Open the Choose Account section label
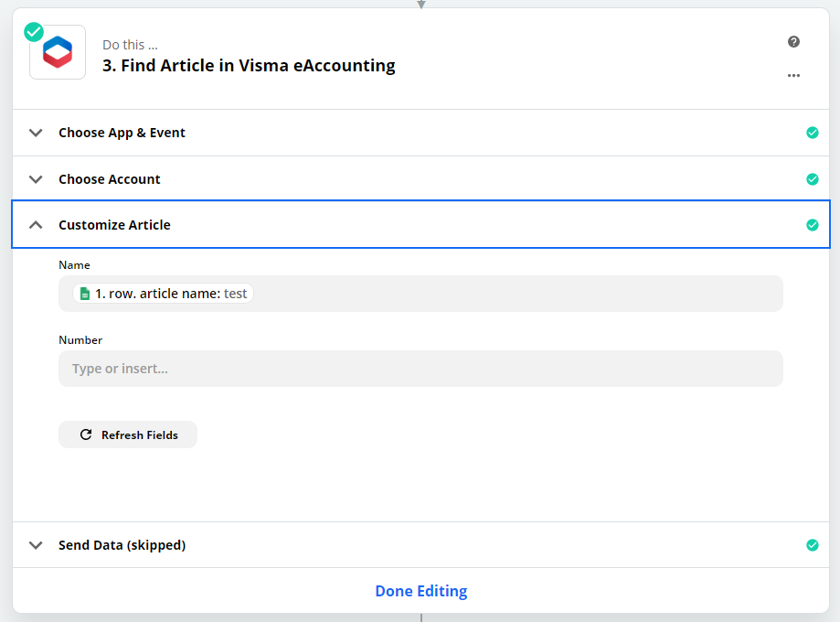840x622 pixels. 110,179
